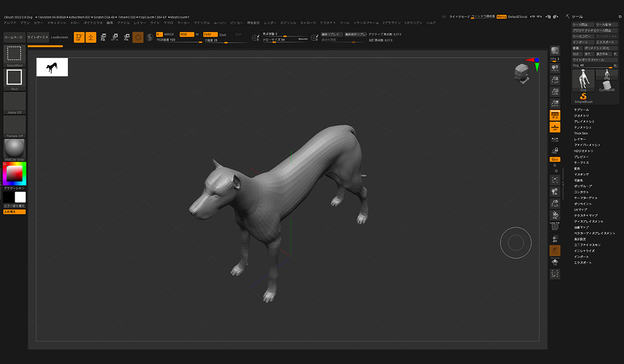This screenshot has width=624, height=364.
Task: Click the BPR render button
Action: click(x=555, y=51)
